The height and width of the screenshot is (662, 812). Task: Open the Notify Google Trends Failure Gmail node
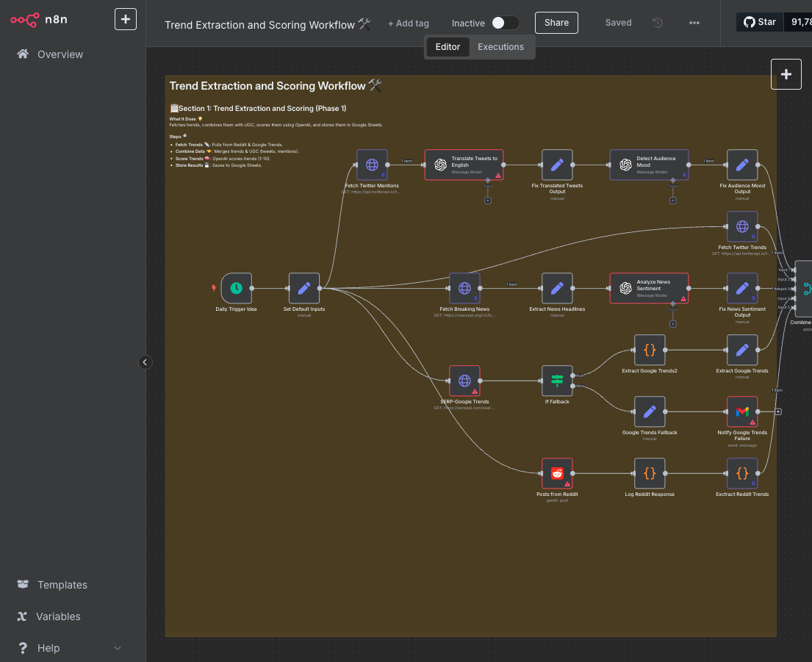742,412
